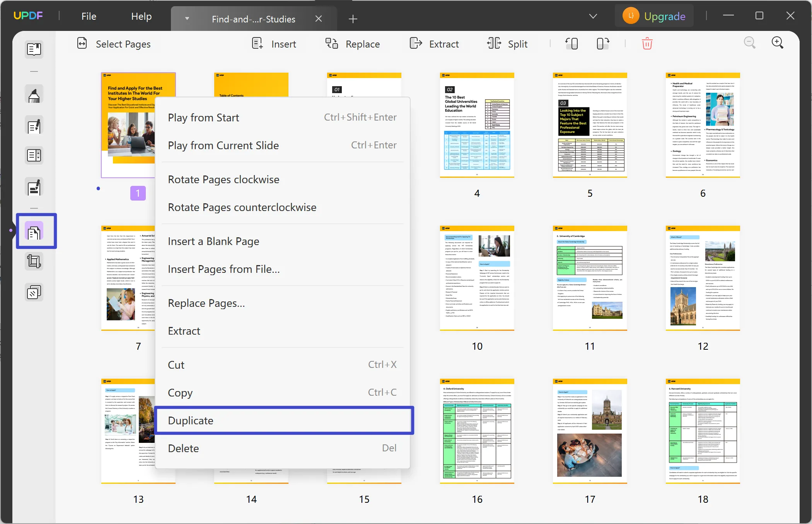This screenshot has height=524, width=812.
Task: Rotate the page counterclockwise via toolbar
Action: (571, 43)
